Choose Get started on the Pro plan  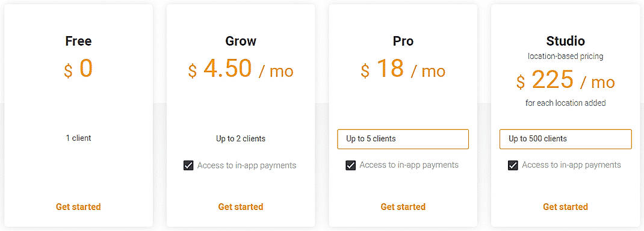(403, 207)
